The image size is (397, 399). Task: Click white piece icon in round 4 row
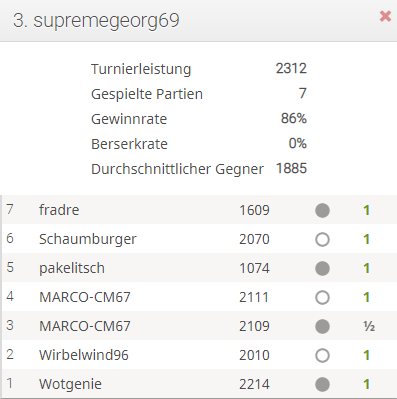click(x=322, y=297)
